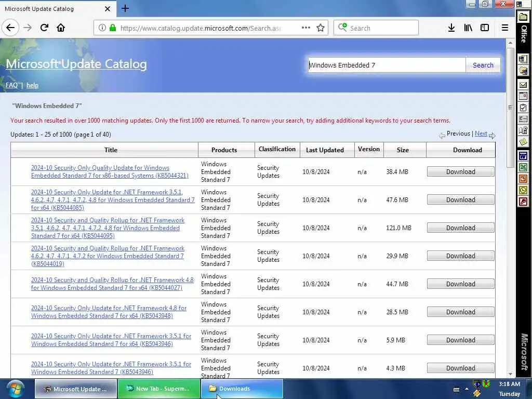Show site information icon in address bar
The width and height of the screenshot is (532, 399).
[102, 28]
